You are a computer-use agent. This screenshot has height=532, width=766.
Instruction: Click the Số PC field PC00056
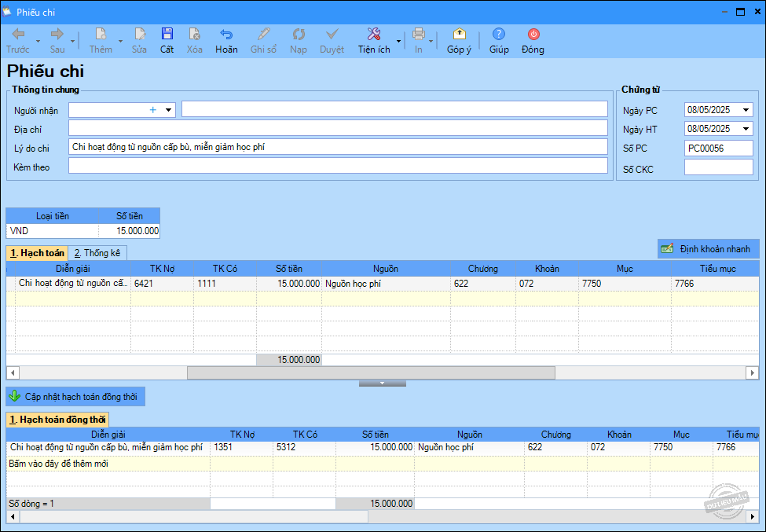(x=719, y=148)
